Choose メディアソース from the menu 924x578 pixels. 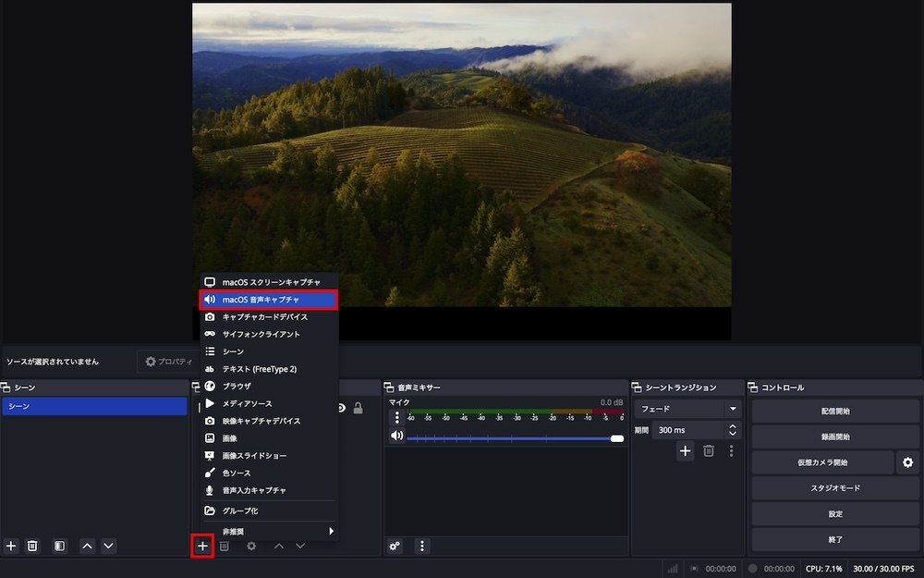[269, 403]
